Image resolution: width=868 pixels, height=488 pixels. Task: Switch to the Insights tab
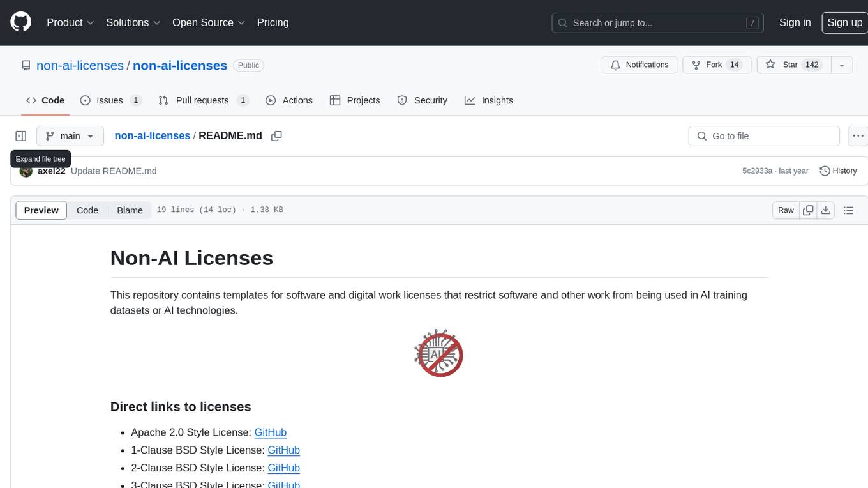(489, 100)
